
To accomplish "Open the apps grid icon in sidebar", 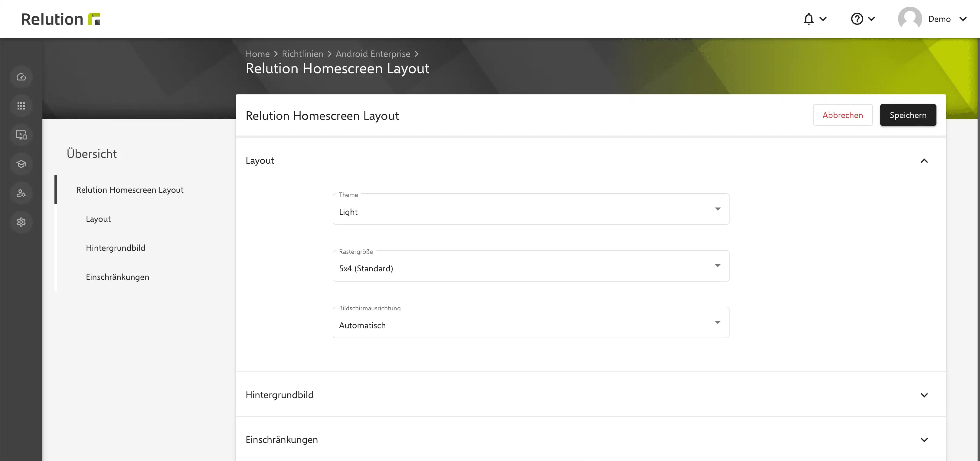I will (21, 106).
